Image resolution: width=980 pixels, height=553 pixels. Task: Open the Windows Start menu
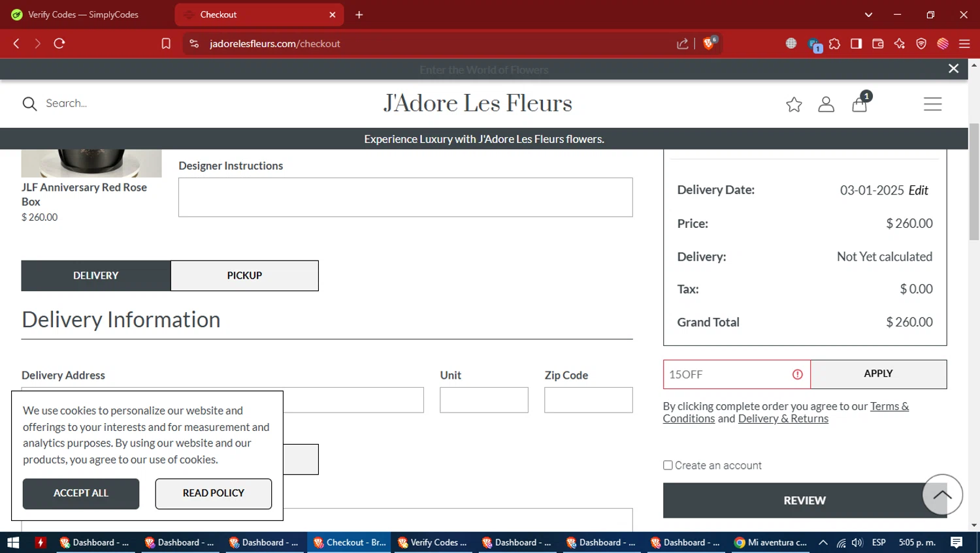coord(13,543)
